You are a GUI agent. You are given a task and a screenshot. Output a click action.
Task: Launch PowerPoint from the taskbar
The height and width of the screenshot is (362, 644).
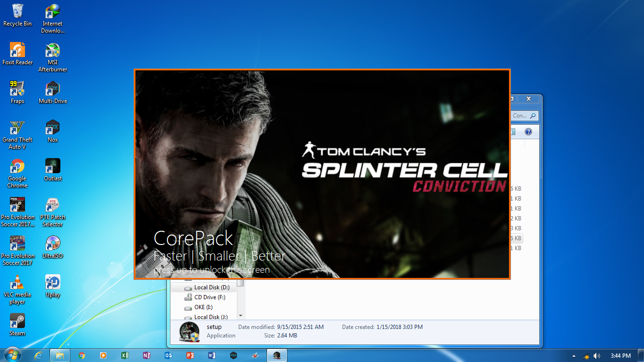tap(190, 355)
